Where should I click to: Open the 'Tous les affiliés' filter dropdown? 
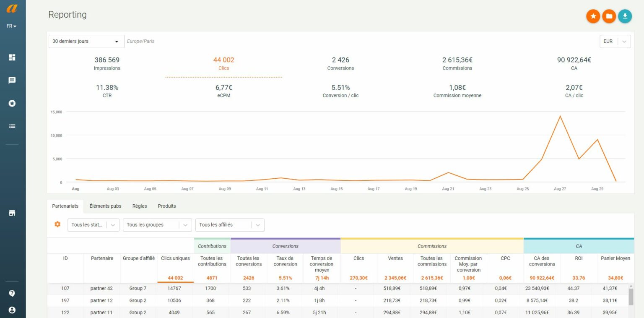pos(229,225)
